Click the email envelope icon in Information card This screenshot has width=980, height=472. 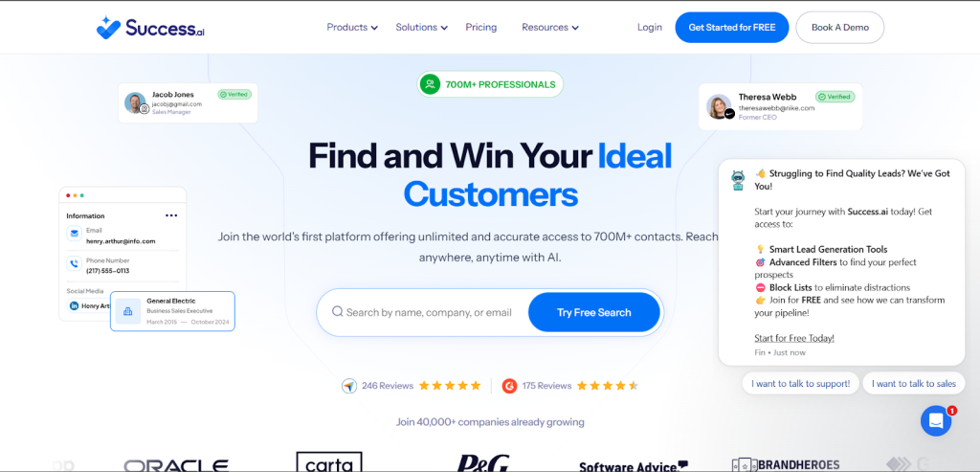tap(75, 234)
